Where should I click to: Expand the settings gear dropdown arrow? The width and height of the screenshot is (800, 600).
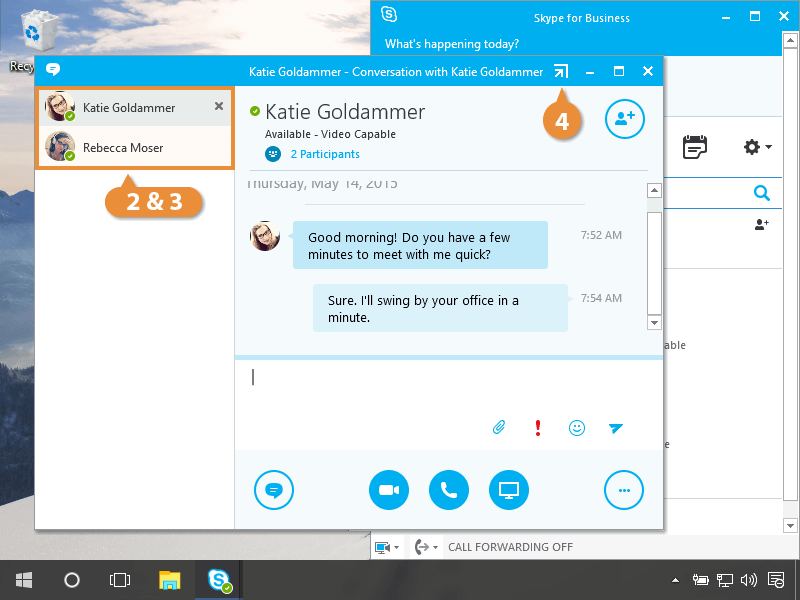coord(768,148)
